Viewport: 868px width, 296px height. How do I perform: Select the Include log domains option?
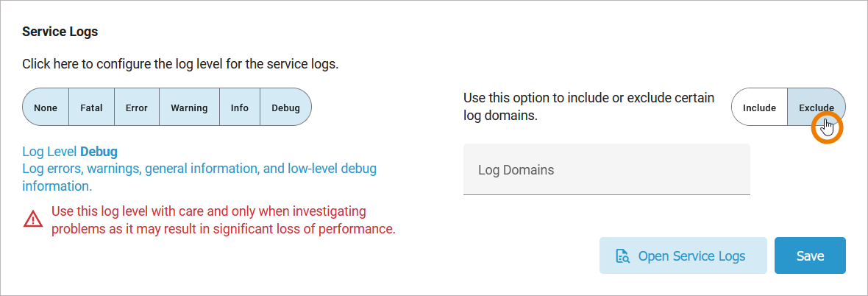click(x=759, y=108)
